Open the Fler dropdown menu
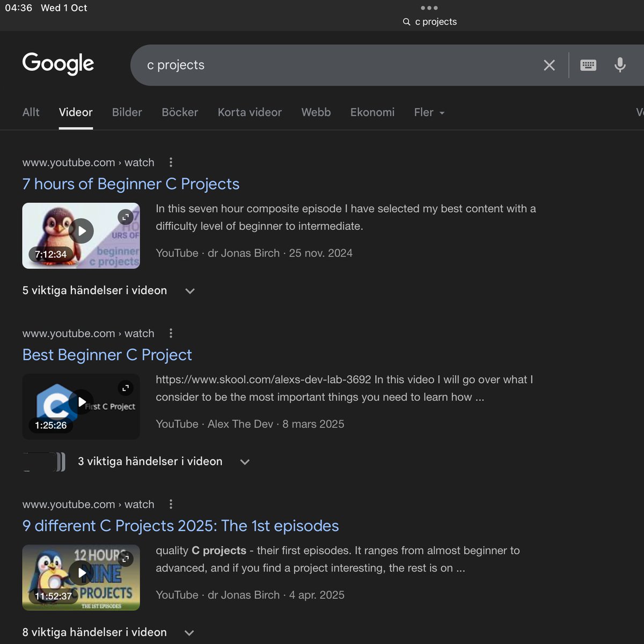This screenshot has height=644, width=644. [429, 112]
